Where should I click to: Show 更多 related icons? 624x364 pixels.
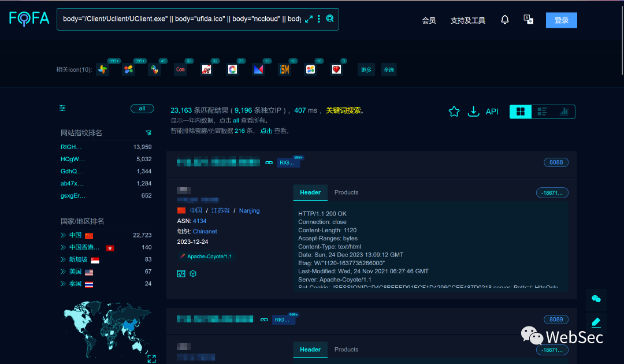366,70
